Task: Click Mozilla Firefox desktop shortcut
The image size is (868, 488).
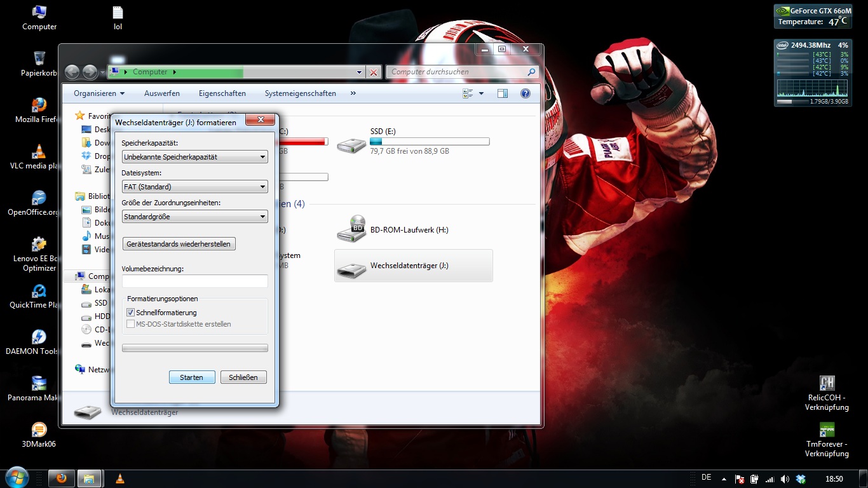Action: pos(39,110)
